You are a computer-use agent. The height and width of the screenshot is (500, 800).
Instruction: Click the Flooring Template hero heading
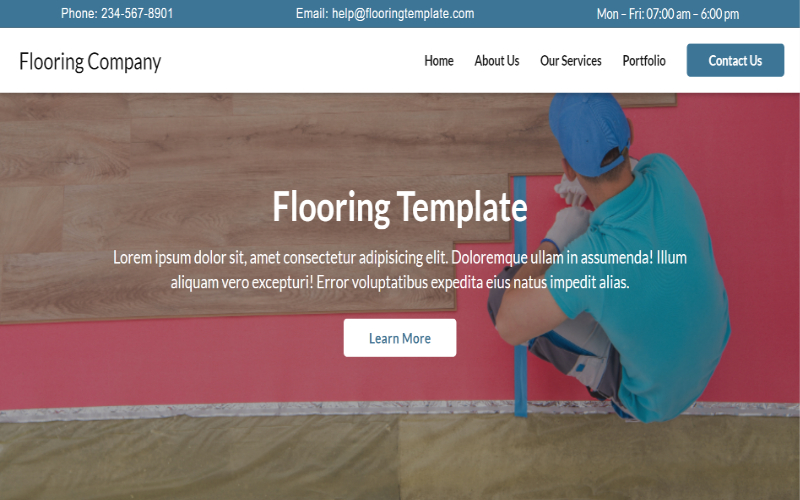tap(400, 207)
